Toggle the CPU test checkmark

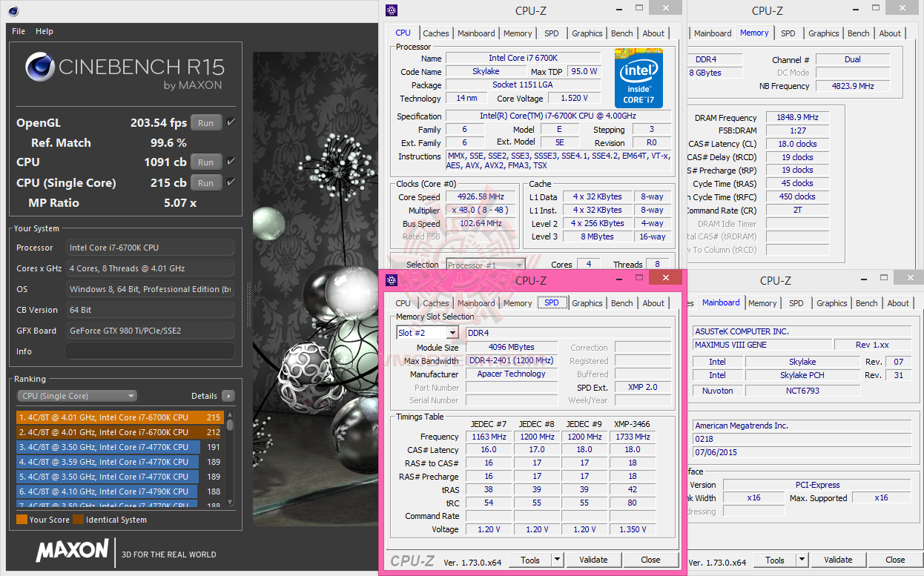tap(231, 162)
